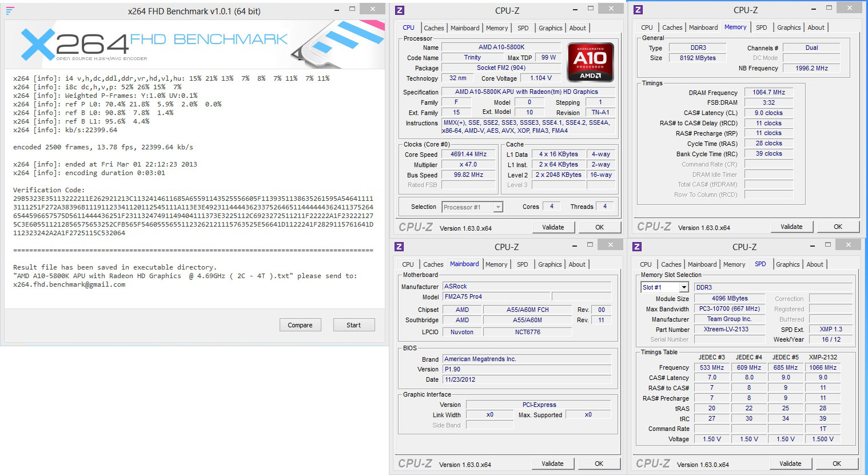Image resolution: width=868 pixels, height=475 pixels.
Task: Click Validate in the CPU-Z Mainboard tab window
Action: pyautogui.click(x=552, y=464)
